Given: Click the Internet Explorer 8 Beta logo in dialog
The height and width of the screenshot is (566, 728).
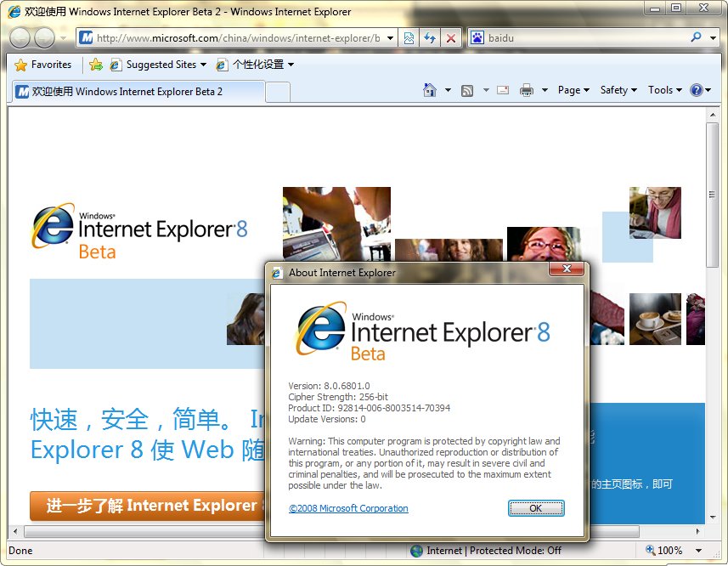Looking at the screenshot, I should 422,331.
